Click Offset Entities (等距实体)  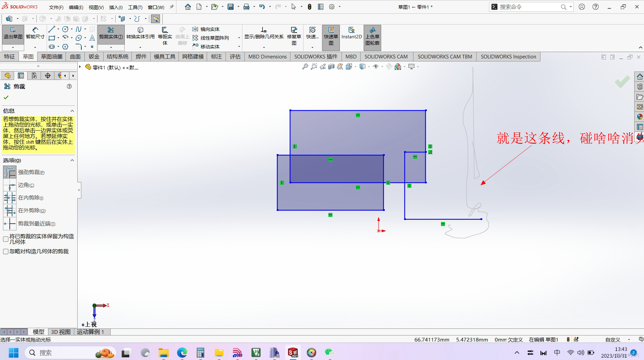click(x=165, y=36)
